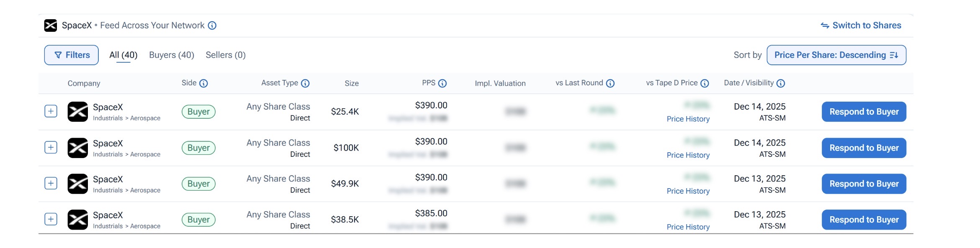Click the Date / Visibility info icon
Viewport: 980px width, 248px height.
click(x=780, y=83)
